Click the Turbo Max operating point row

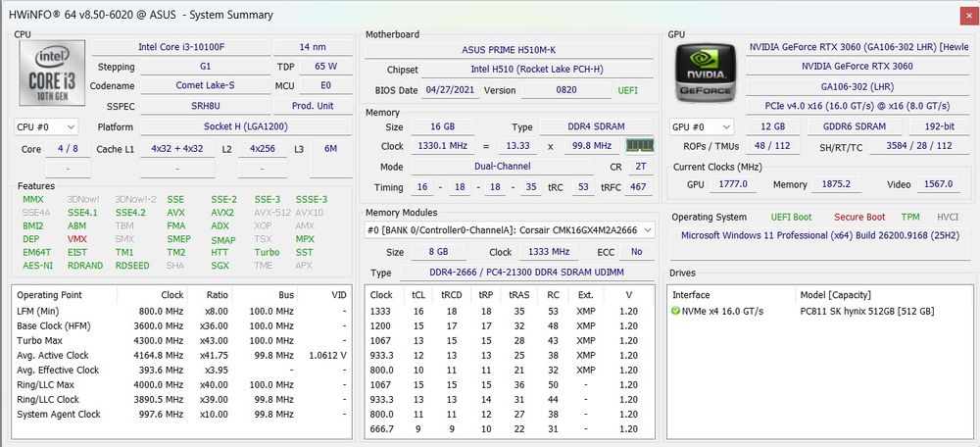coord(182,341)
